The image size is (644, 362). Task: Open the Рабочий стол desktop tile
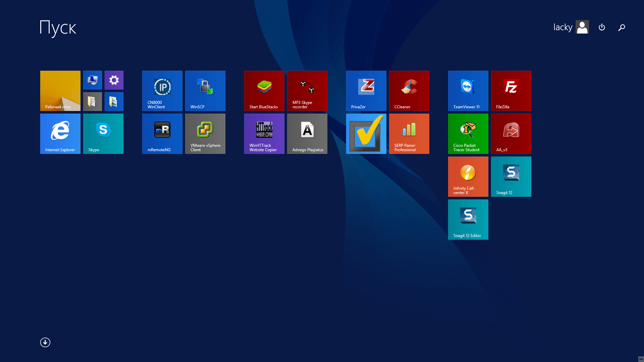(60, 91)
